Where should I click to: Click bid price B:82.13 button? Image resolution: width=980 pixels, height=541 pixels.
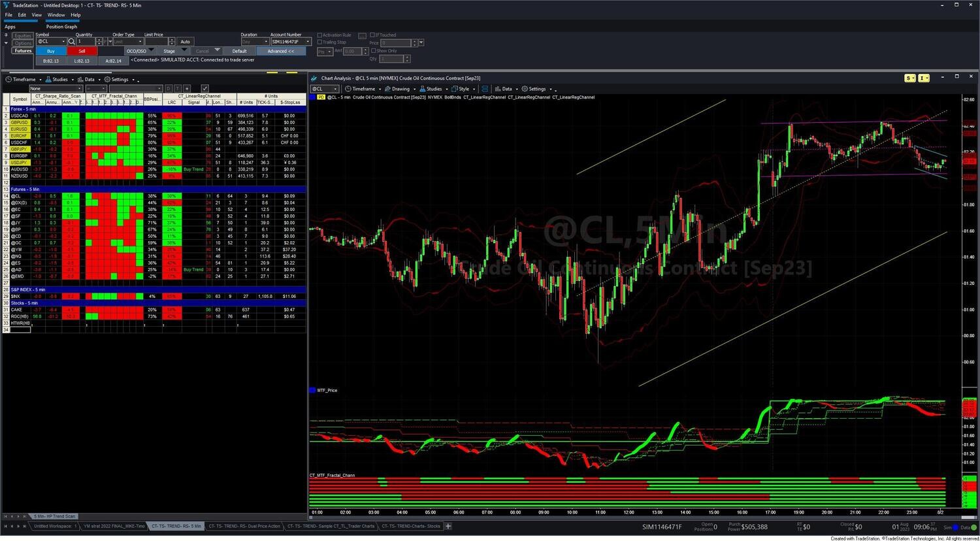tap(50, 61)
